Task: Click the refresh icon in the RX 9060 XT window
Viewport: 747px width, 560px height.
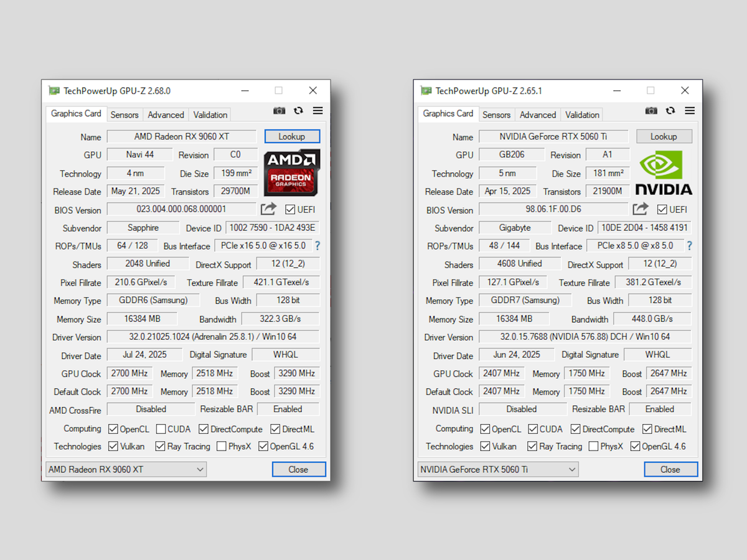Action: (x=299, y=111)
